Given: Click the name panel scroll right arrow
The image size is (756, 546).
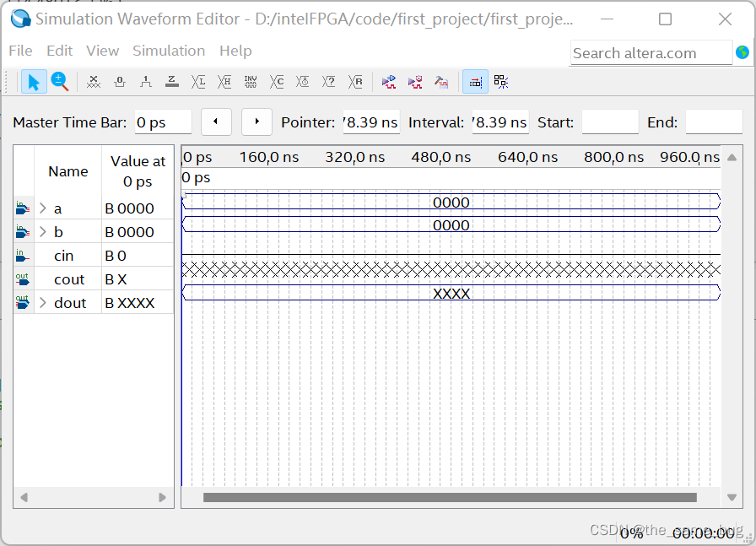Looking at the screenshot, I should click(x=163, y=497).
